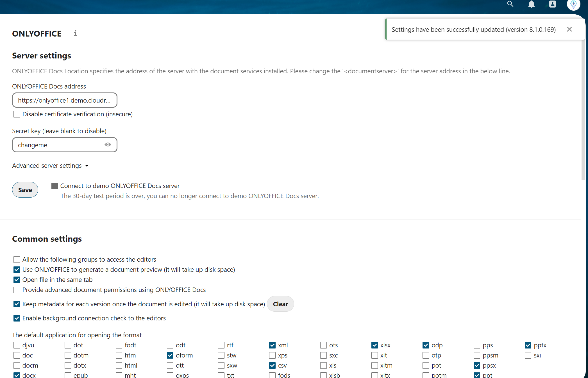Screen dimensions: 588x378
Task: Click the ONLYOFFICE Docs address field
Action: coord(64,100)
